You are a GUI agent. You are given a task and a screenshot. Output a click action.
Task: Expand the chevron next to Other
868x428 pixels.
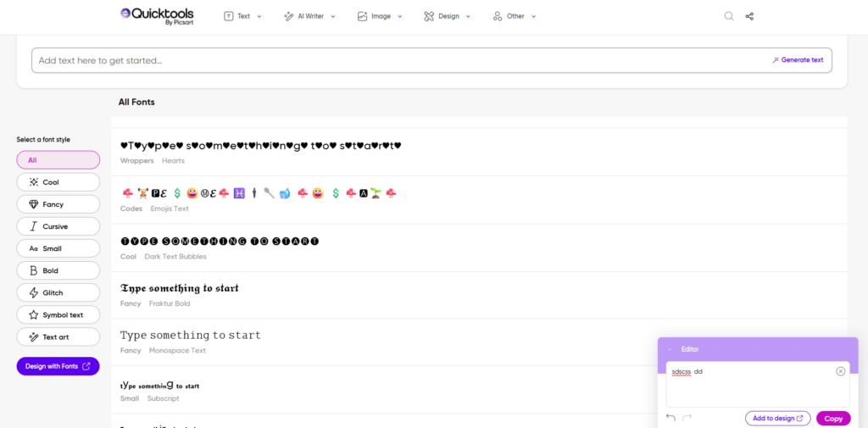pos(533,17)
